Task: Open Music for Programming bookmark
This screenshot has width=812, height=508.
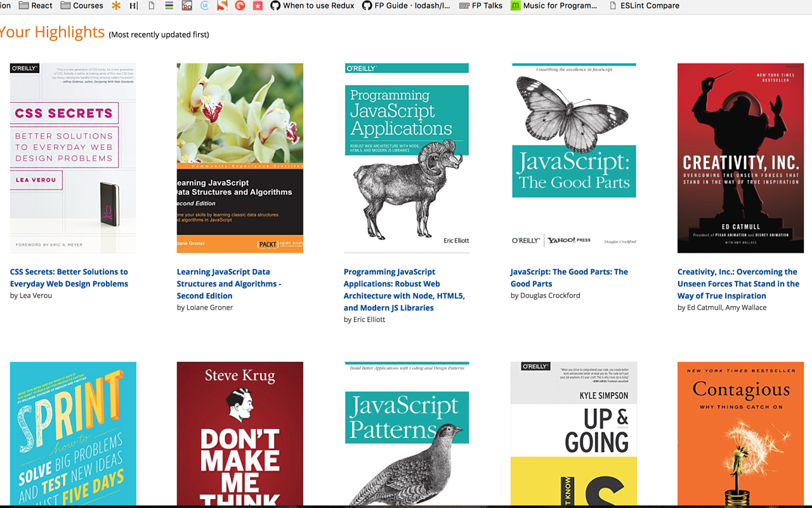Action: (x=554, y=6)
